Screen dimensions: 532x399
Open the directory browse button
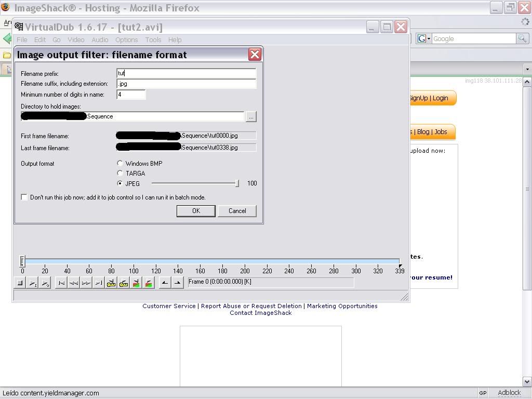(251, 117)
